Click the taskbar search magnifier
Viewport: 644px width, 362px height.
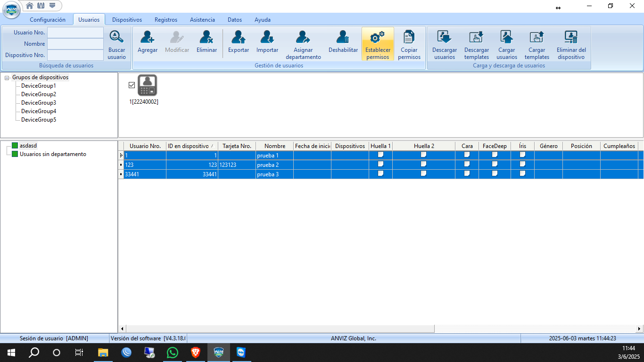pos(34,352)
